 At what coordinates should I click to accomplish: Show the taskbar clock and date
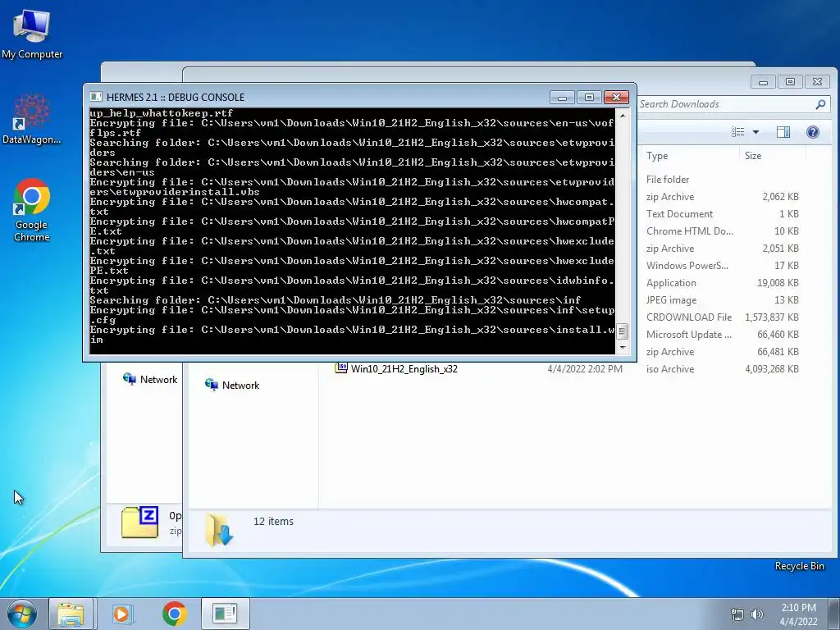pyautogui.click(x=798, y=614)
